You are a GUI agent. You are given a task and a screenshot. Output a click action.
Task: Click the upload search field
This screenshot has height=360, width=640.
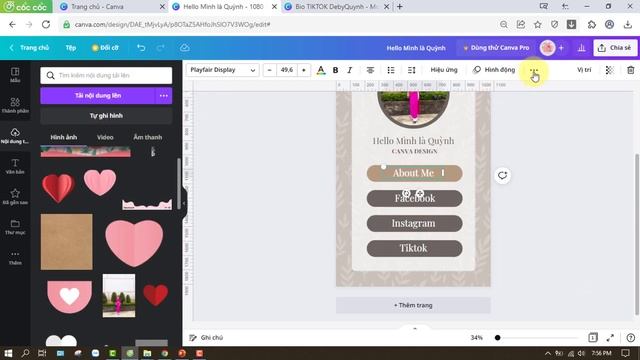click(x=106, y=76)
